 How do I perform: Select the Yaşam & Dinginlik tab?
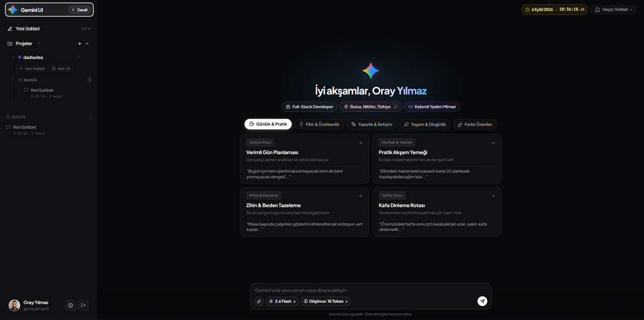pyautogui.click(x=425, y=125)
